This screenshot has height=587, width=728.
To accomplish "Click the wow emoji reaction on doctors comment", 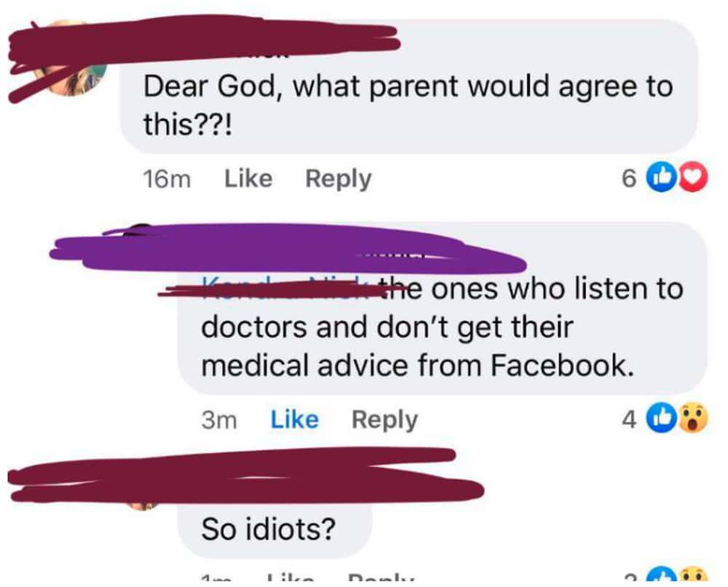I will (x=693, y=418).
